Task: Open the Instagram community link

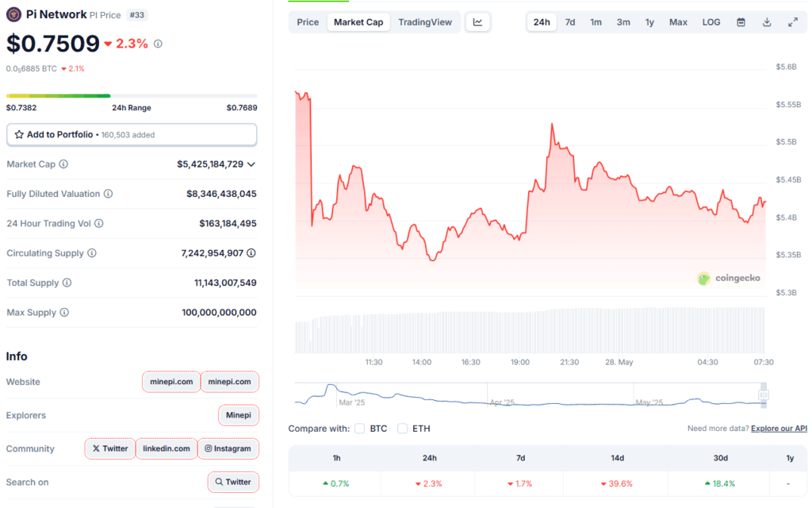Action: point(228,448)
